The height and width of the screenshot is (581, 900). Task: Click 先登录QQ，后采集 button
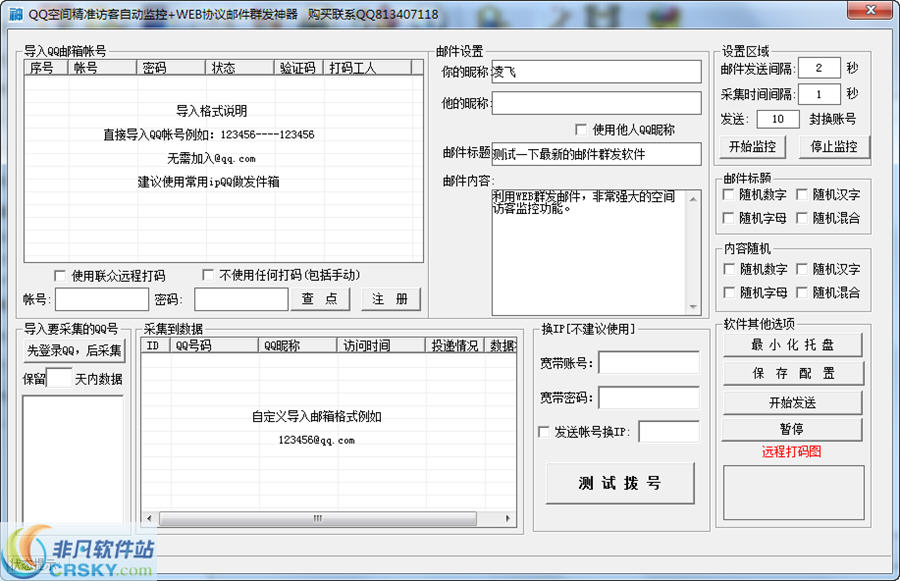(x=74, y=350)
